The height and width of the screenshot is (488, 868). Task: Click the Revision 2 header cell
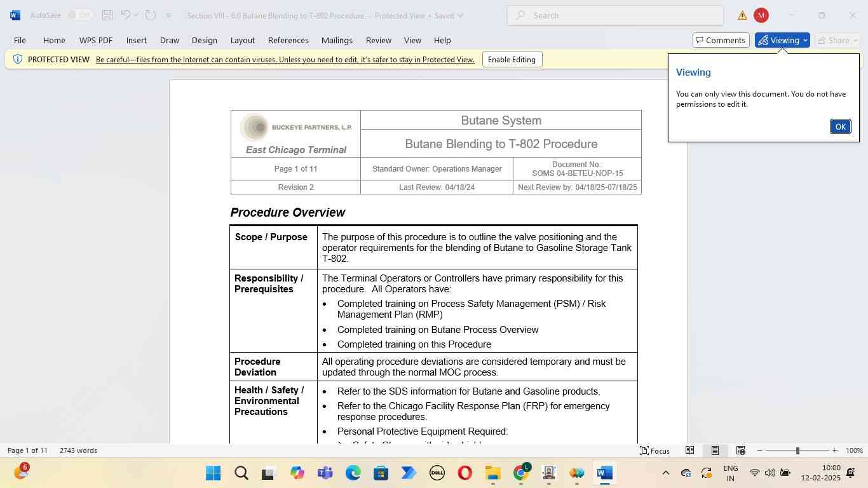(295, 187)
